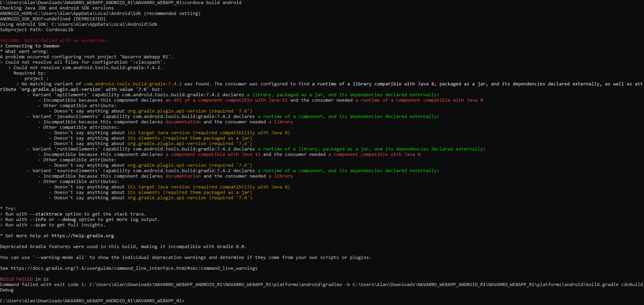Click the 'Could not resolve all files for configuration' line
This screenshot has height=305, width=644.
coord(83,62)
